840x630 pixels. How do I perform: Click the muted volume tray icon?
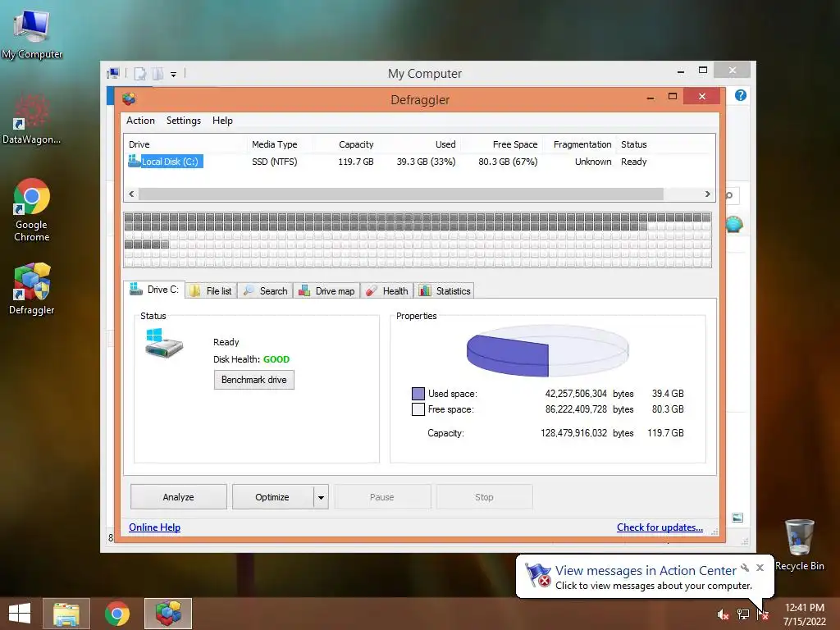[723, 614]
